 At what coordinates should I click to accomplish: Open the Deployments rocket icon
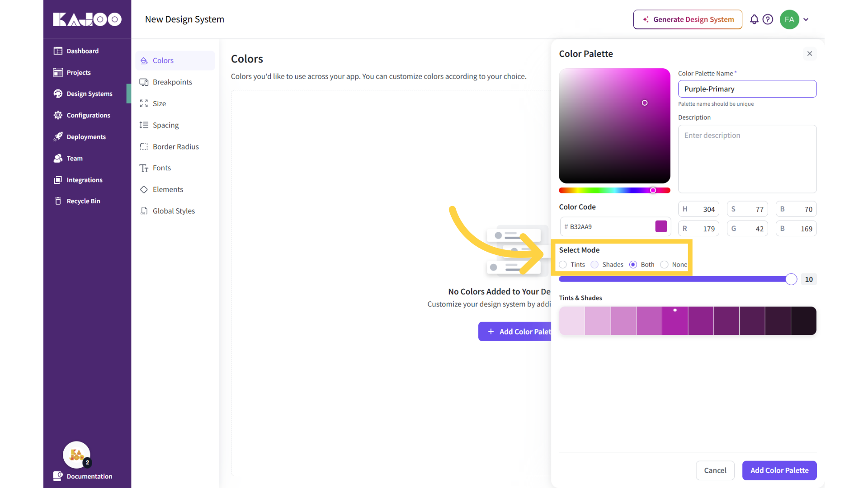[x=58, y=136]
